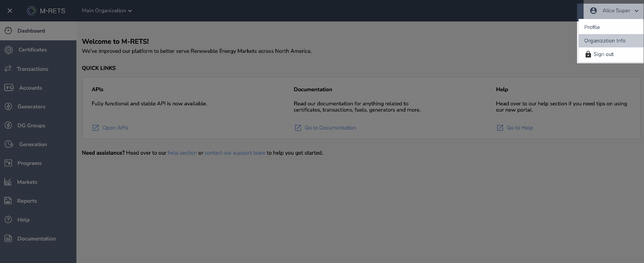Expand the Main Organization dropdown
The height and width of the screenshot is (263, 644).
tap(107, 11)
